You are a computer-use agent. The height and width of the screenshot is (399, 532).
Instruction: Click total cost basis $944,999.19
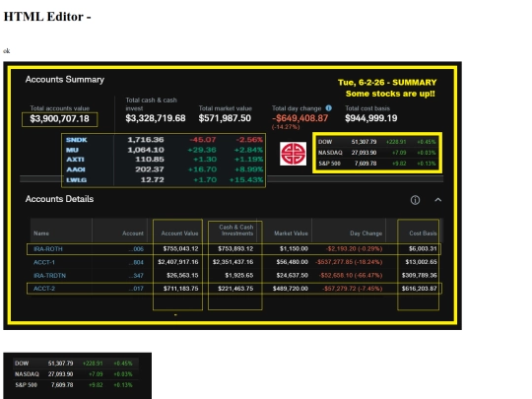coord(370,118)
